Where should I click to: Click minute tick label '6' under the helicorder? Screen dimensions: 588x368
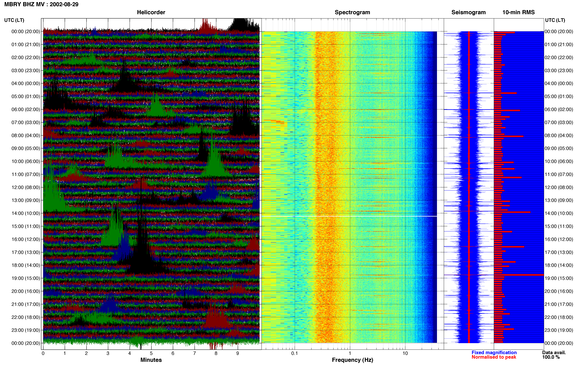[x=173, y=353]
